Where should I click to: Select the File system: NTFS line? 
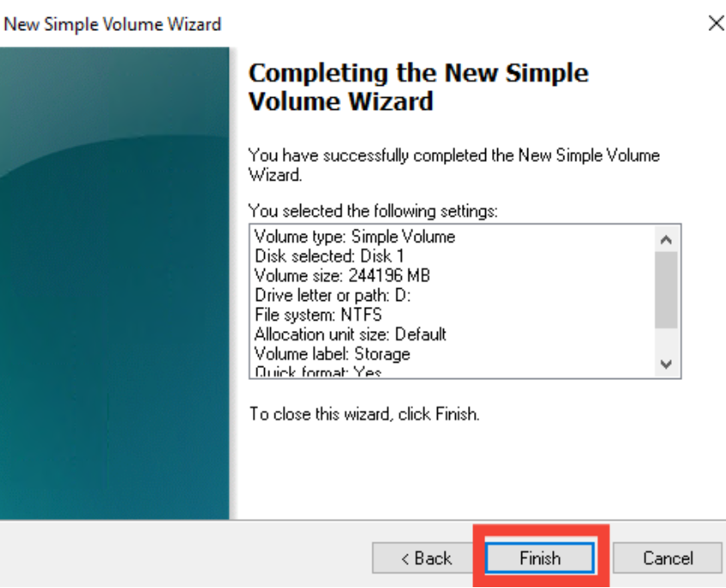pyautogui.click(x=318, y=315)
